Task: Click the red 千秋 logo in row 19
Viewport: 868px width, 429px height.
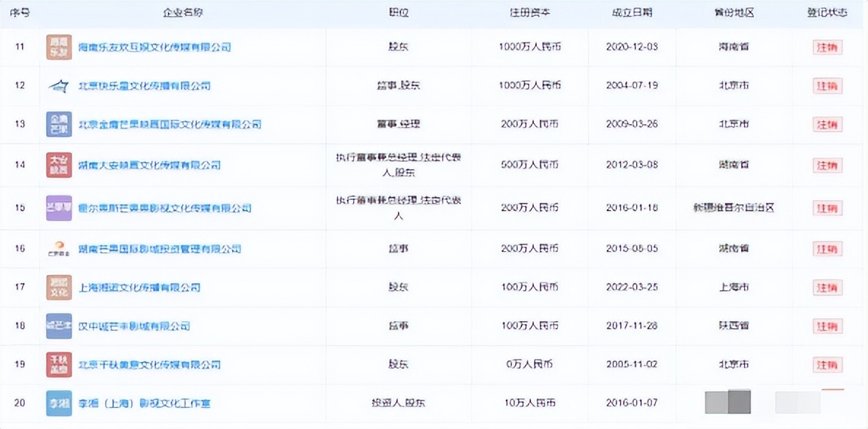Action: click(59, 364)
